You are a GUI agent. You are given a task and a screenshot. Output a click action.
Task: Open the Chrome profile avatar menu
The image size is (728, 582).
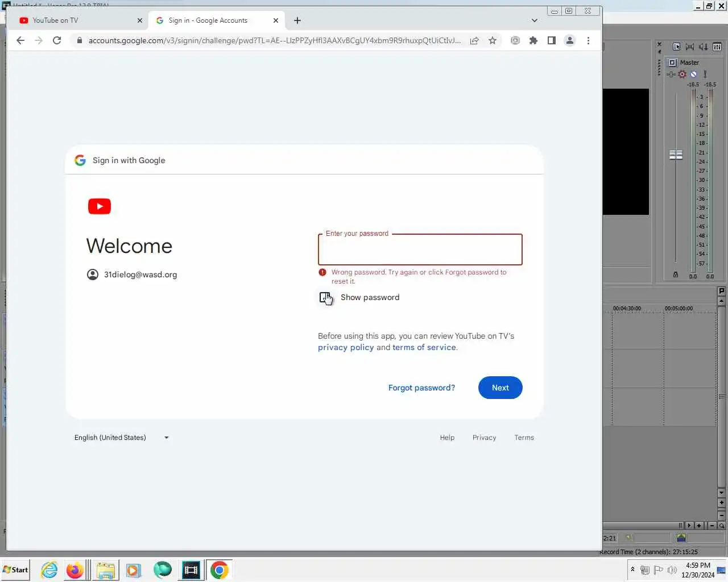point(570,40)
